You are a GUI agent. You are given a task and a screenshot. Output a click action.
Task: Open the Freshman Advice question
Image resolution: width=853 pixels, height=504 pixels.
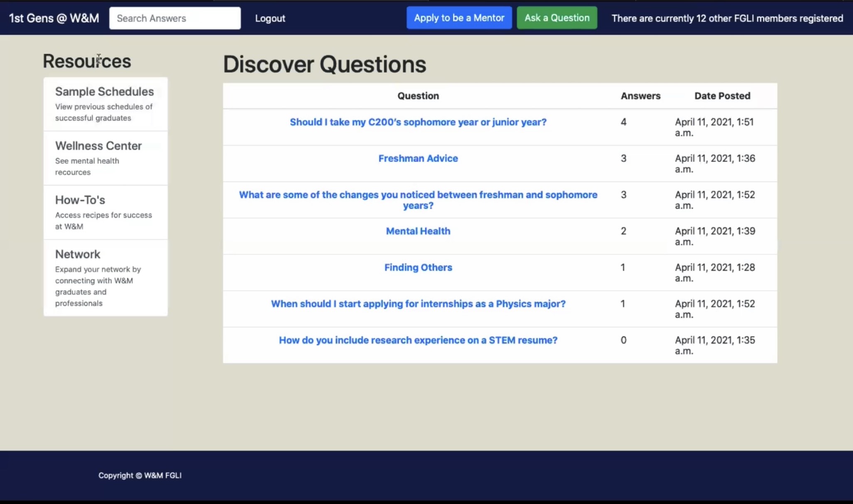point(418,158)
